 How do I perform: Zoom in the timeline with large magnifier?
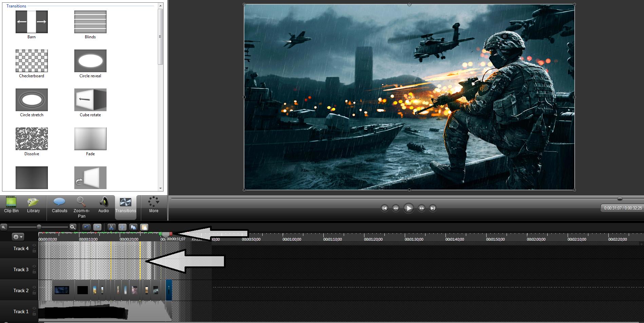(73, 227)
